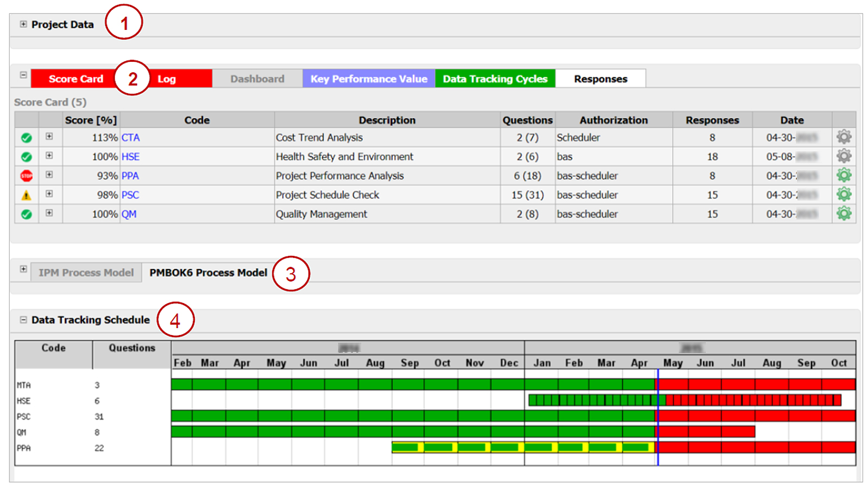Click the Score Card table Description header

click(x=387, y=120)
